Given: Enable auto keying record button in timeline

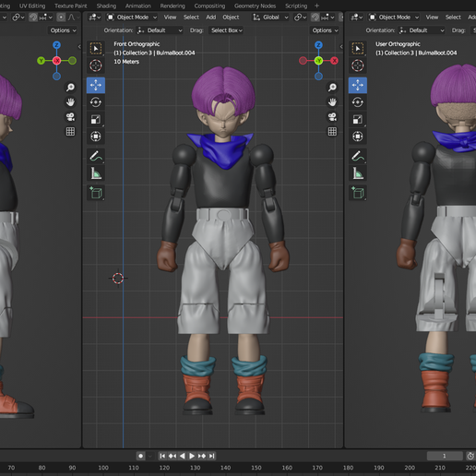Looking at the screenshot, I should 141,456.
